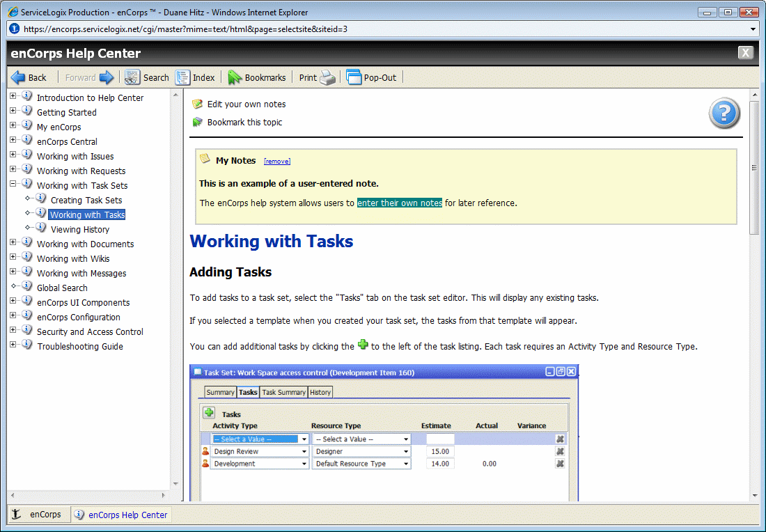
Task: Click the content pane vertical scrollbar thumb
Action: click(754, 168)
